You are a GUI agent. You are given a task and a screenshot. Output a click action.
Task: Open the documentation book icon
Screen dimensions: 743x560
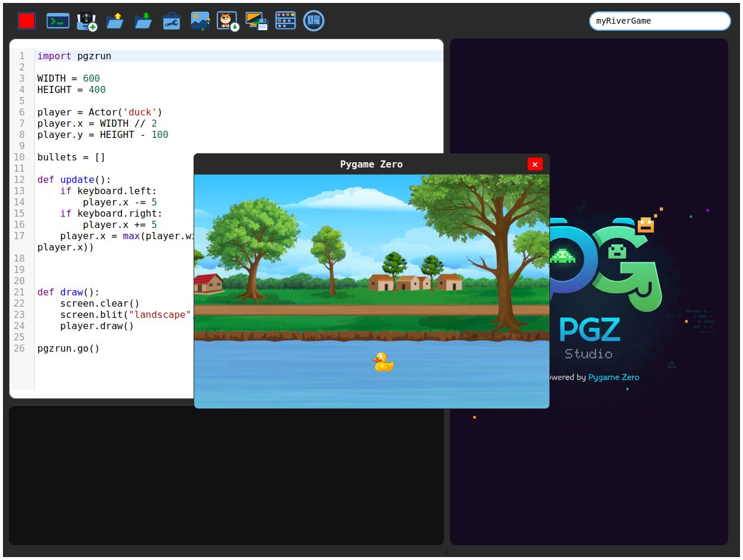[313, 21]
